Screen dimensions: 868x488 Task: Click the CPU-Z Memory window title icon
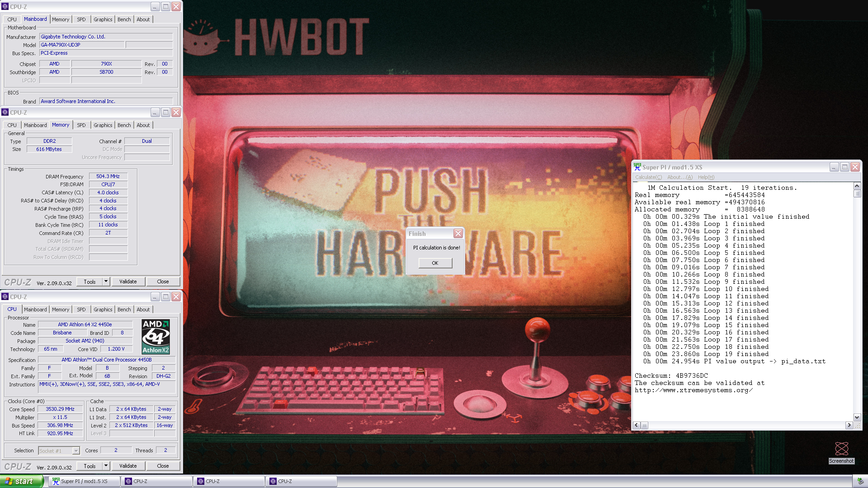[x=5, y=112]
